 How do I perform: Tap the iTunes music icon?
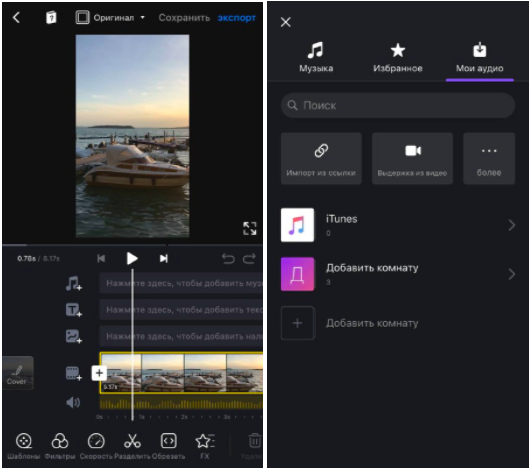297,225
